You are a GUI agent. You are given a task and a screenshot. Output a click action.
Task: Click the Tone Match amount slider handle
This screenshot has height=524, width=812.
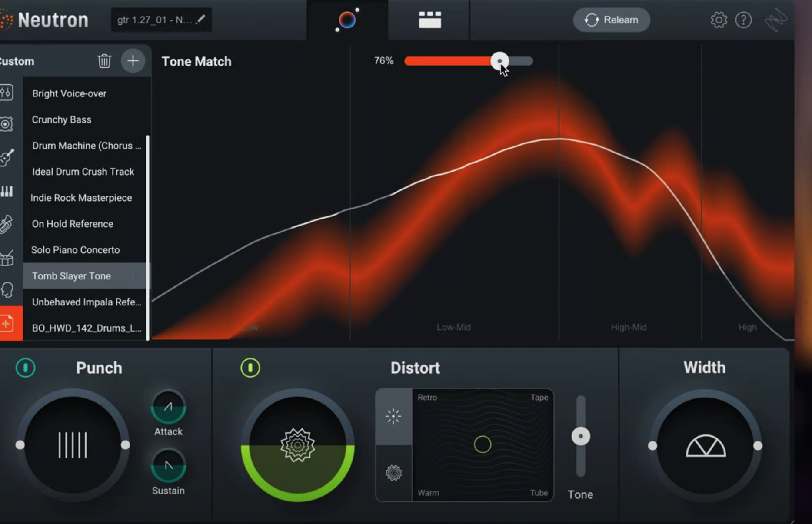pos(499,61)
